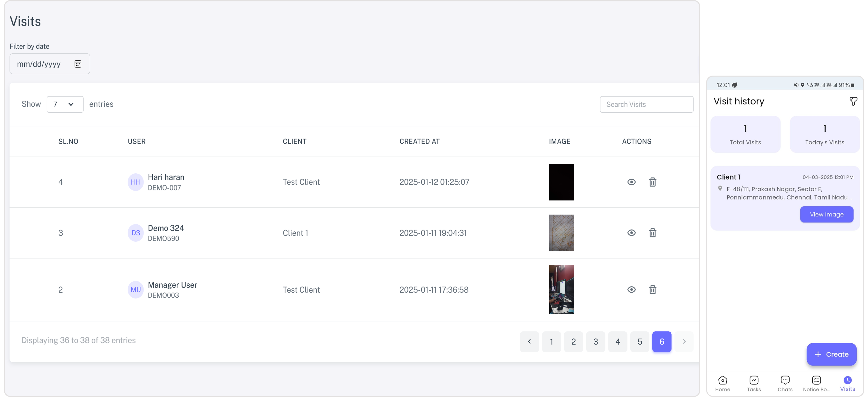The width and height of the screenshot is (868, 397).
Task: Open filter icon in Visit history
Action: pyautogui.click(x=853, y=101)
